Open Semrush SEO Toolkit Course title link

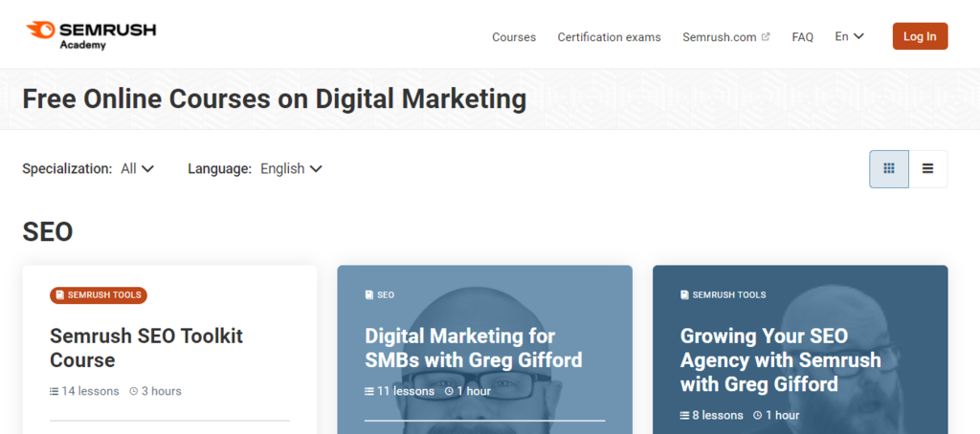146,348
